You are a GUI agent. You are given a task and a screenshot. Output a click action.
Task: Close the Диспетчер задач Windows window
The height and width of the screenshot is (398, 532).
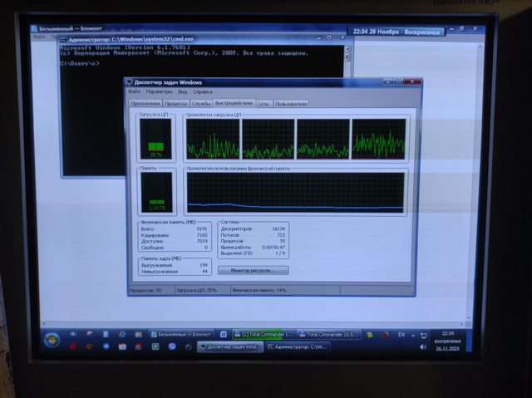(412, 81)
